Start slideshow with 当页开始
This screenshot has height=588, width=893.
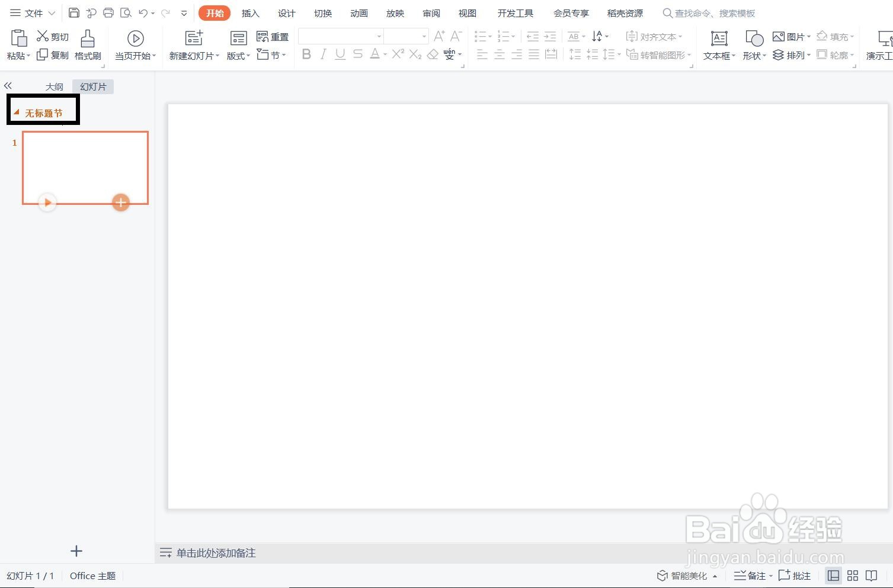[x=135, y=46]
